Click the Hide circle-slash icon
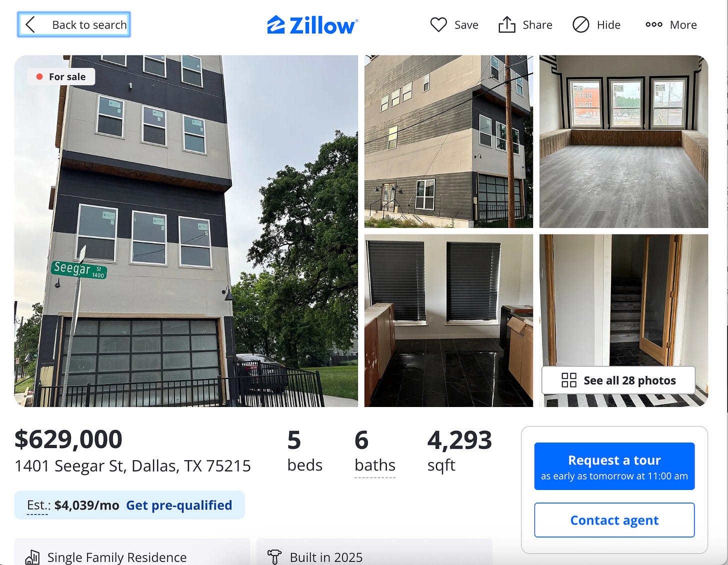This screenshot has width=728, height=565. pos(580,24)
